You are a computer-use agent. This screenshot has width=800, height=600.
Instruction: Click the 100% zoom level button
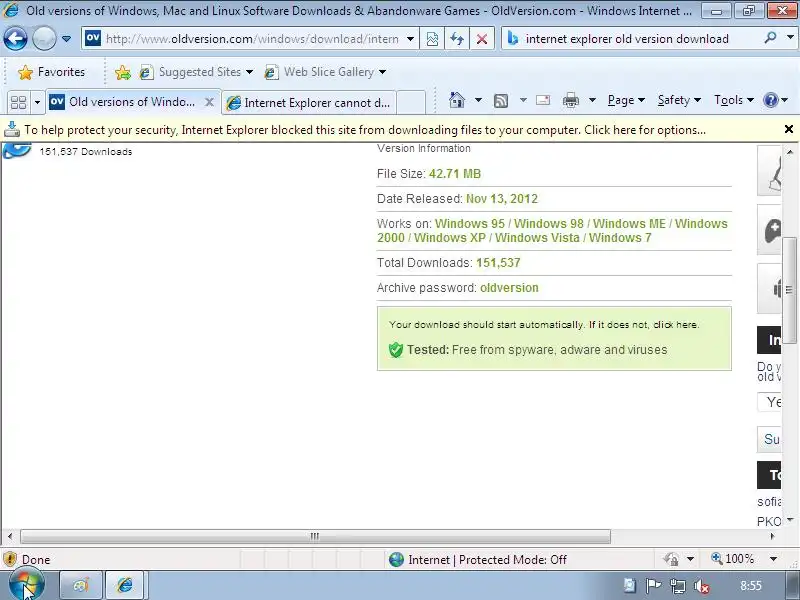point(733,559)
